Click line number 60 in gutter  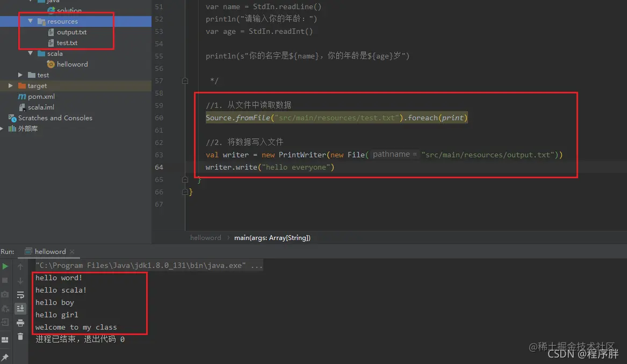tap(159, 118)
